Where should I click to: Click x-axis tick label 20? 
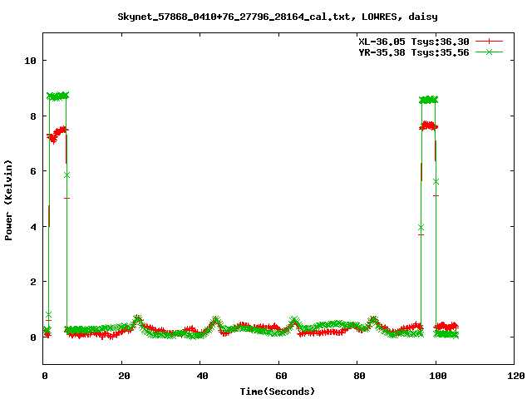(x=124, y=376)
